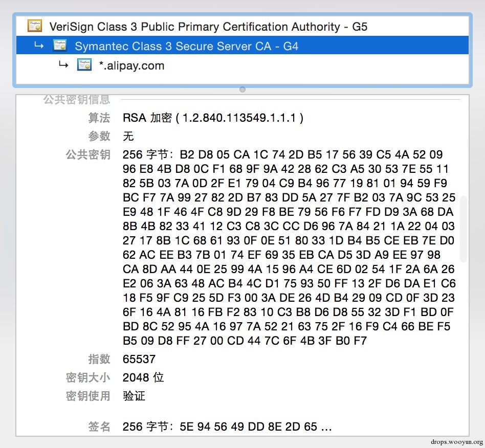Click the last public key line B5 09 D8 FF
Image resolution: width=485 pixels, height=448 pixels.
(x=245, y=341)
